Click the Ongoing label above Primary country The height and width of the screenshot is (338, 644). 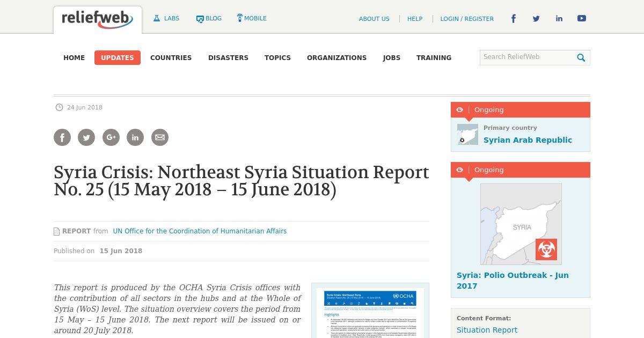[489, 110]
